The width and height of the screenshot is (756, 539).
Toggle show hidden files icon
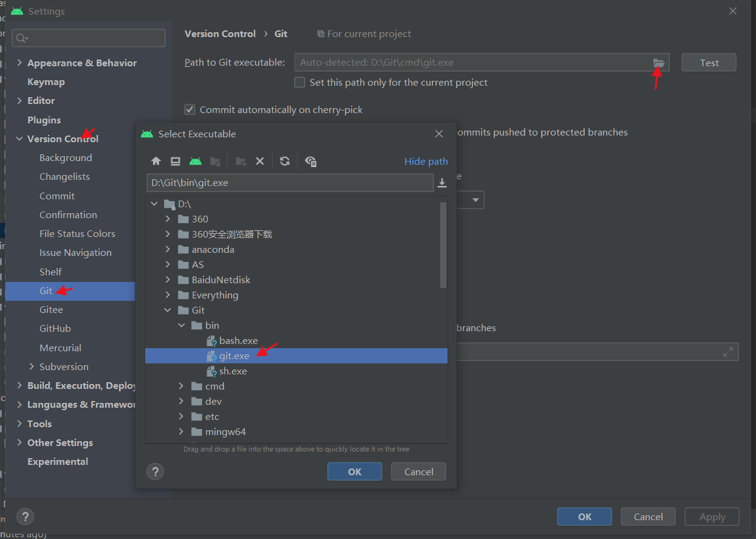click(x=311, y=161)
